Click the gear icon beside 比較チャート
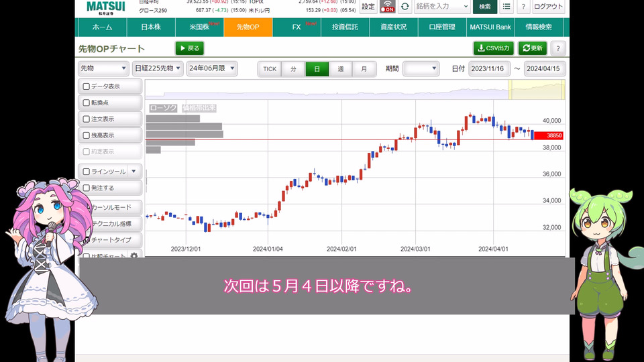 [134, 255]
